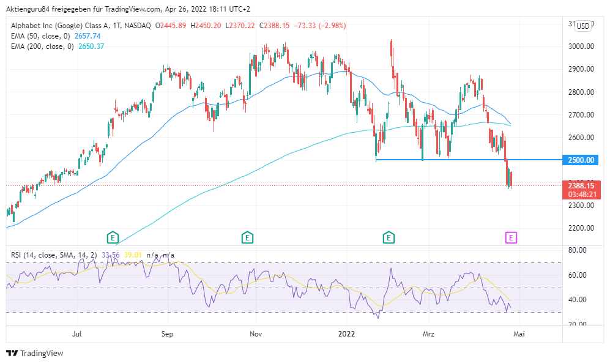This screenshot has height=364, width=610.
Task: Click the 2900.00 price axis label
Action: (581, 69)
